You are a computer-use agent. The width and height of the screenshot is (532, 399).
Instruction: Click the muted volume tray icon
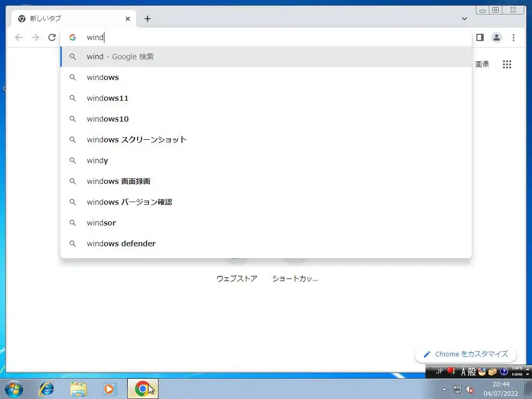tap(470, 389)
